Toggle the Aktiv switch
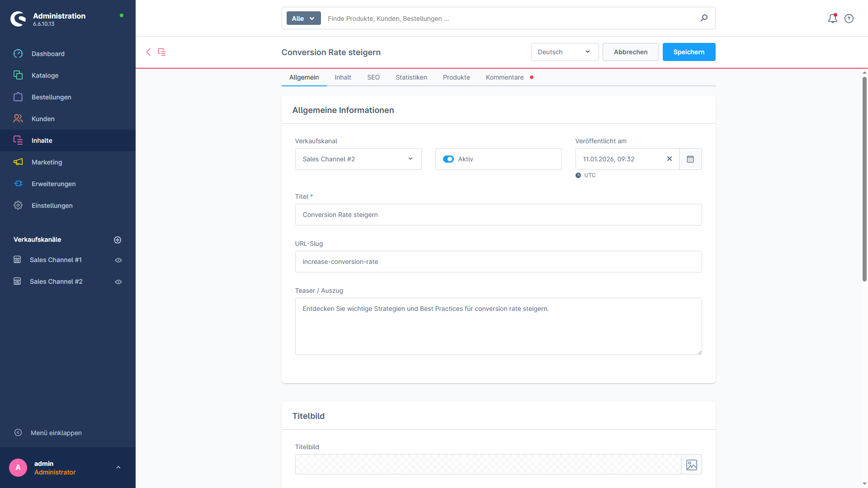Screen dimensions: 868x488 click(x=448, y=159)
